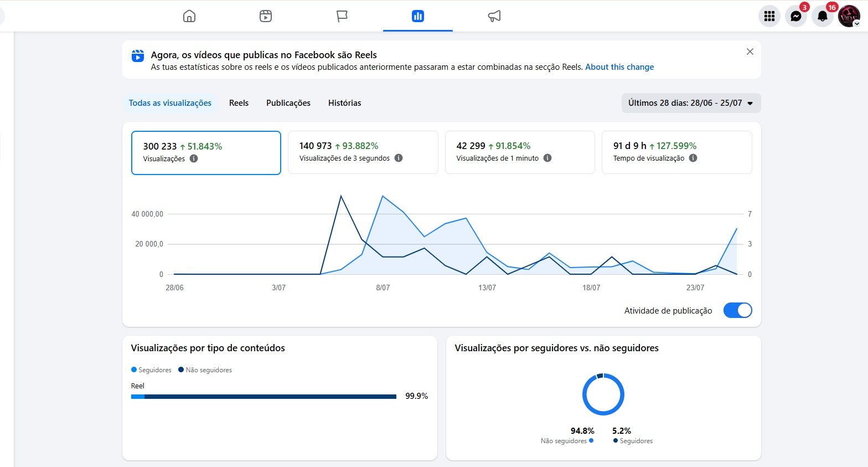Open Messenger chats icon

click(x=796, y=17)
